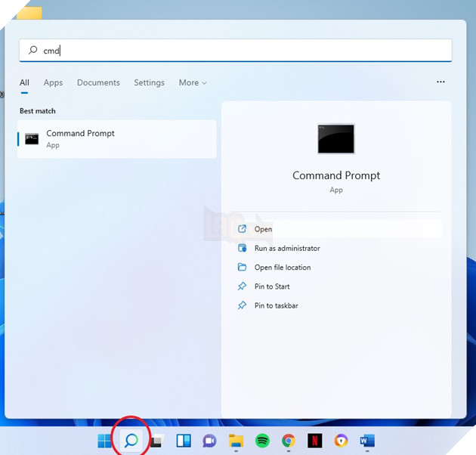Open the Widgets panel icon
Screen dimensions: 476x455
pyautogui.click(x=184, y=441)
